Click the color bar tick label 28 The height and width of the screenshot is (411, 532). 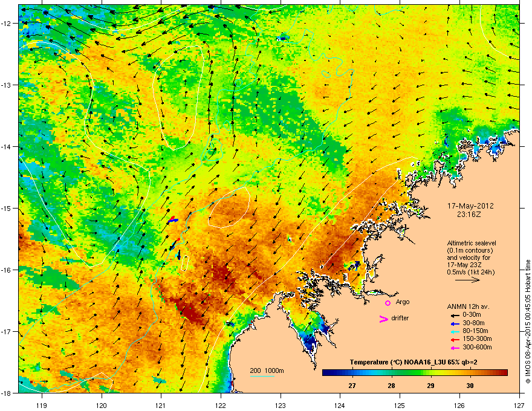point(391,386)
